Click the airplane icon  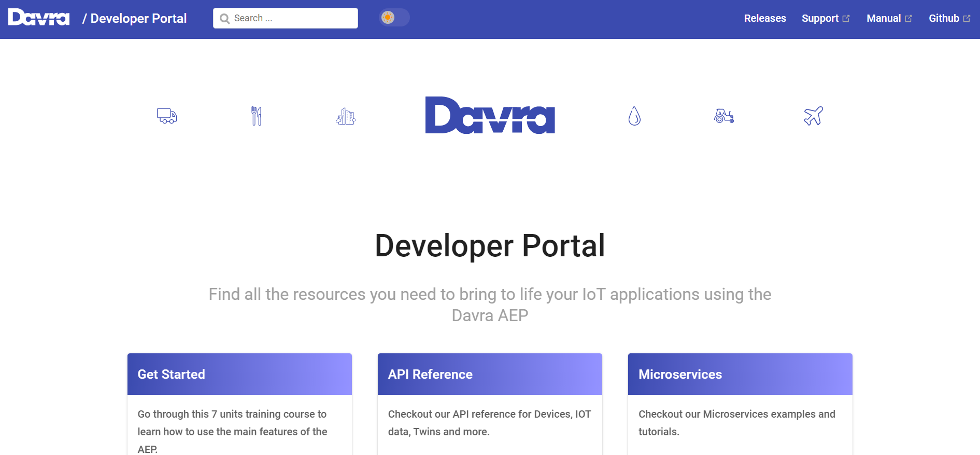pyautogui.click(x=813, y=116)
